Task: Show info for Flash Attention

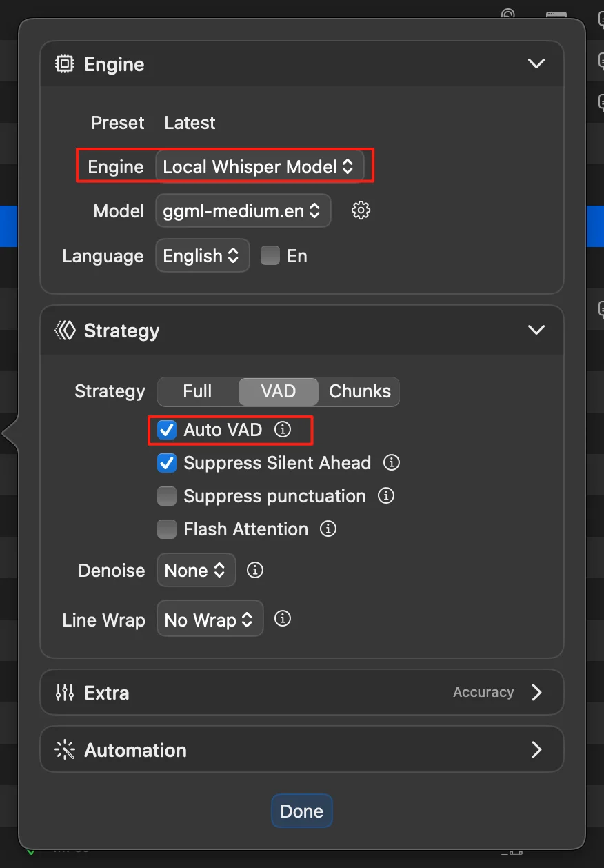Action: tap(328, 529)
